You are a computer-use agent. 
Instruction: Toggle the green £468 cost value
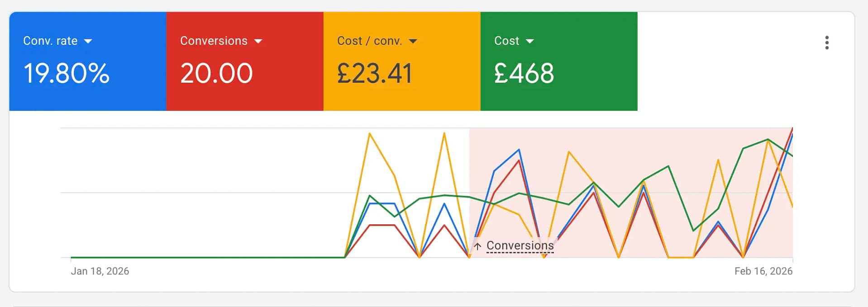524,73
